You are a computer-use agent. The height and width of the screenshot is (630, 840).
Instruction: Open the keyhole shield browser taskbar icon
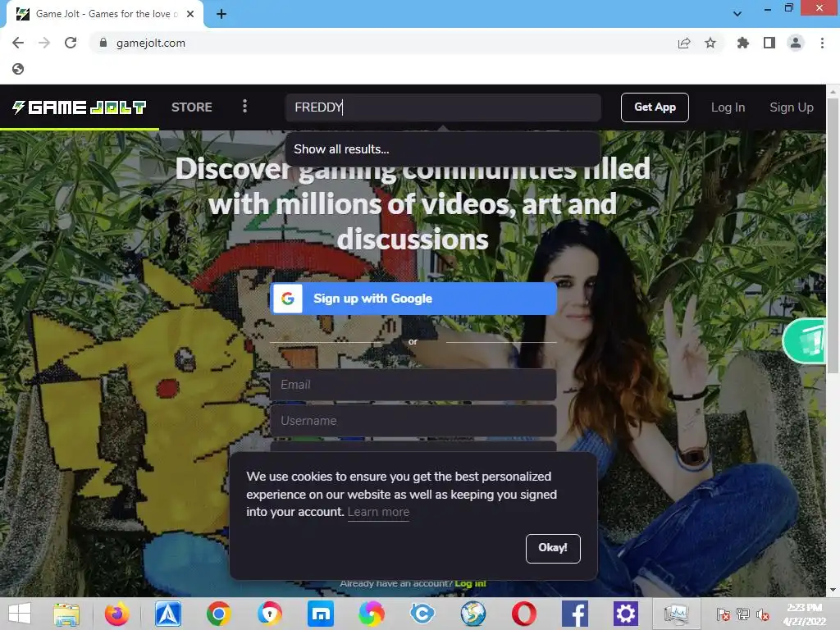tap(269, 614)
